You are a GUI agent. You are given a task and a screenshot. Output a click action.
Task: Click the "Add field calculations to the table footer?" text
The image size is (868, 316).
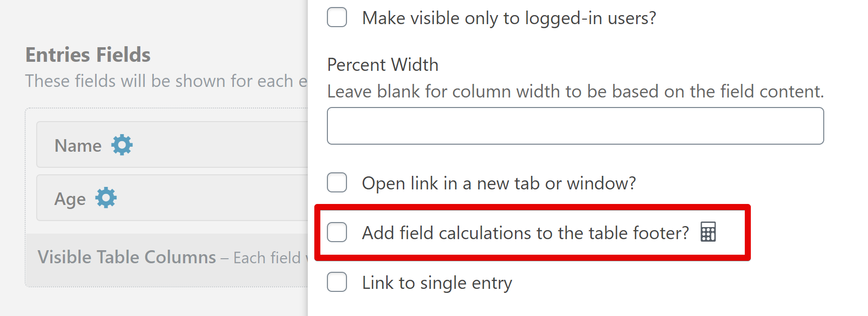(525, 233)
